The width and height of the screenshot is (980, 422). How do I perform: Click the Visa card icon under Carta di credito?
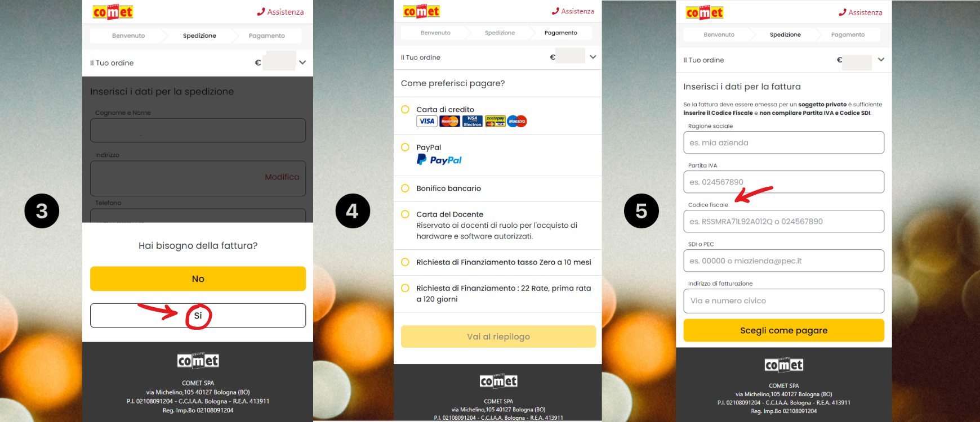pos(427,121)
